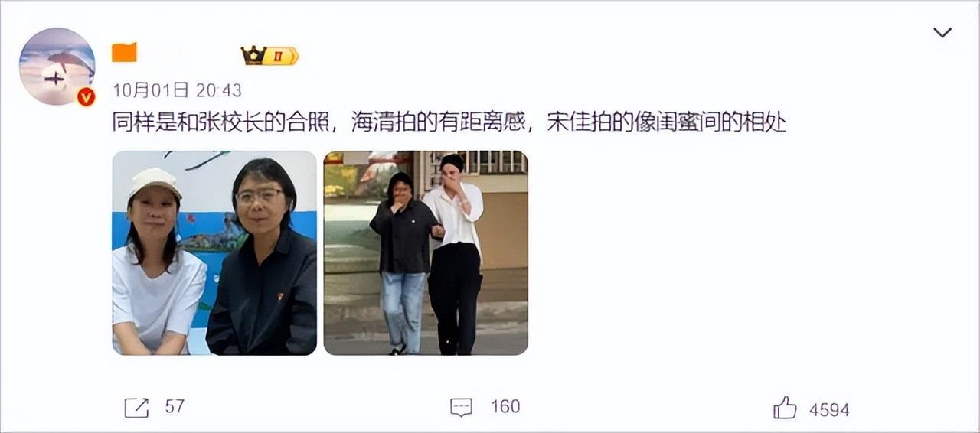980x433 pixels.
Task: Click the repost count 57
Action: (x=175, y=406)
